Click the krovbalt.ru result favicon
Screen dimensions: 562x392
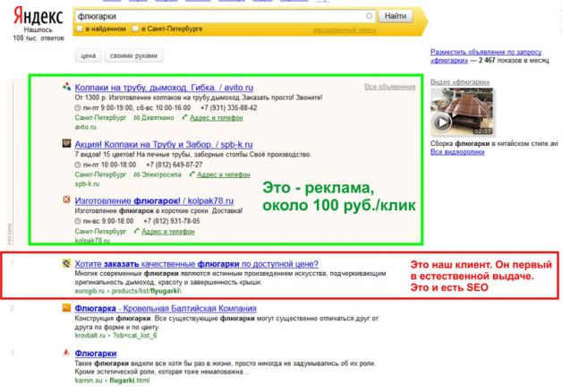pyautogui.click(x=66, y=308)
